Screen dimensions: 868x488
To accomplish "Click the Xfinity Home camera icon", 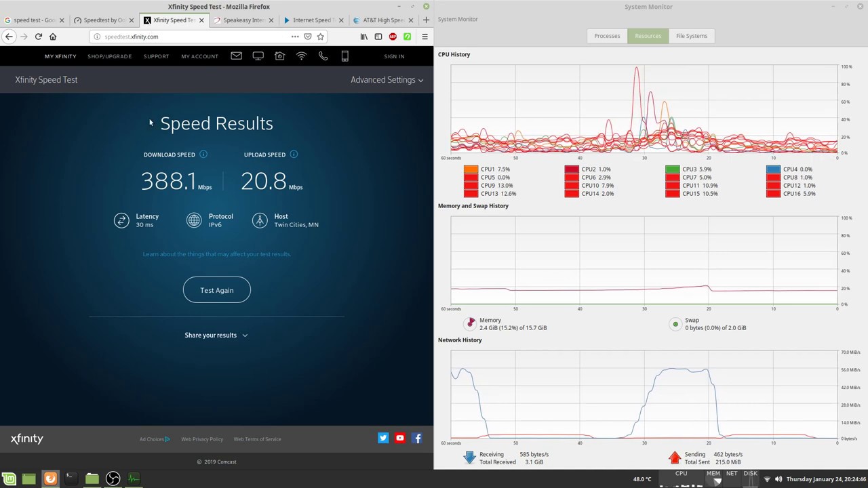I will click(279, 56).
